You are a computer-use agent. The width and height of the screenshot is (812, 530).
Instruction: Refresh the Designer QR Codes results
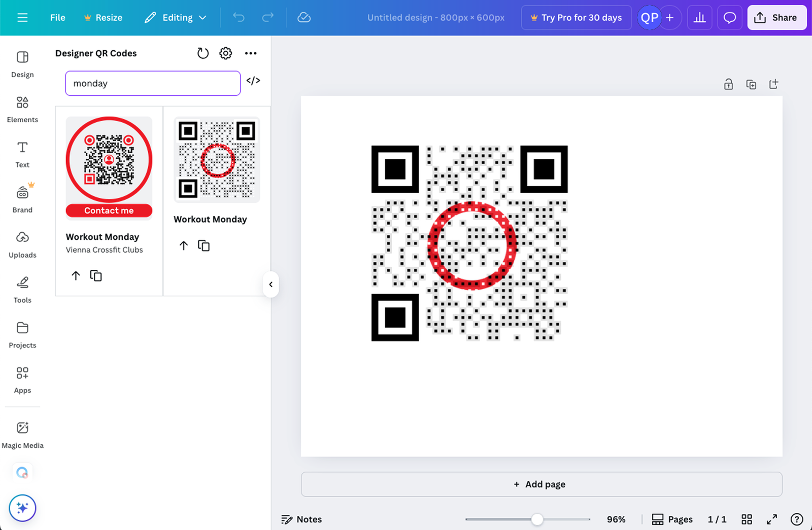click(x=202, y=53)
